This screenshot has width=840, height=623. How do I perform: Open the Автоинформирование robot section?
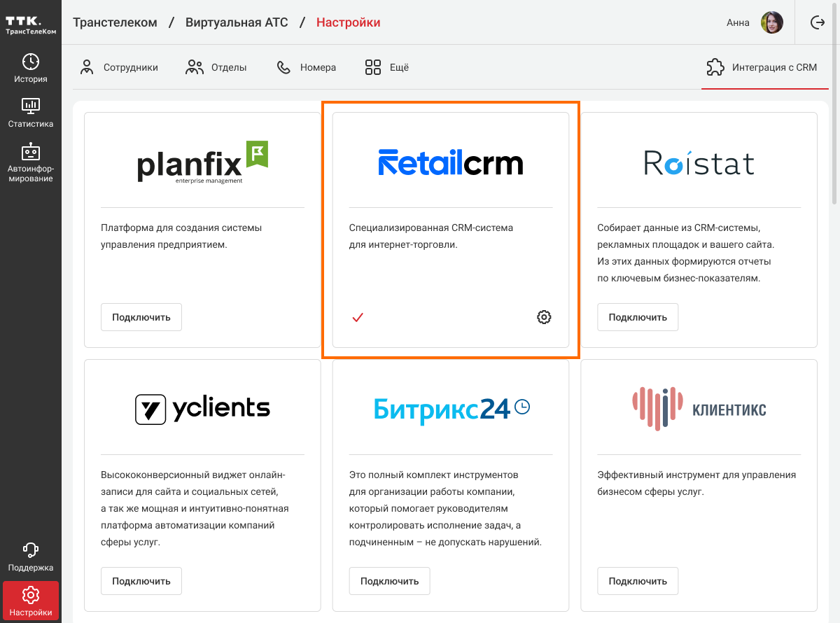point(31,162)
